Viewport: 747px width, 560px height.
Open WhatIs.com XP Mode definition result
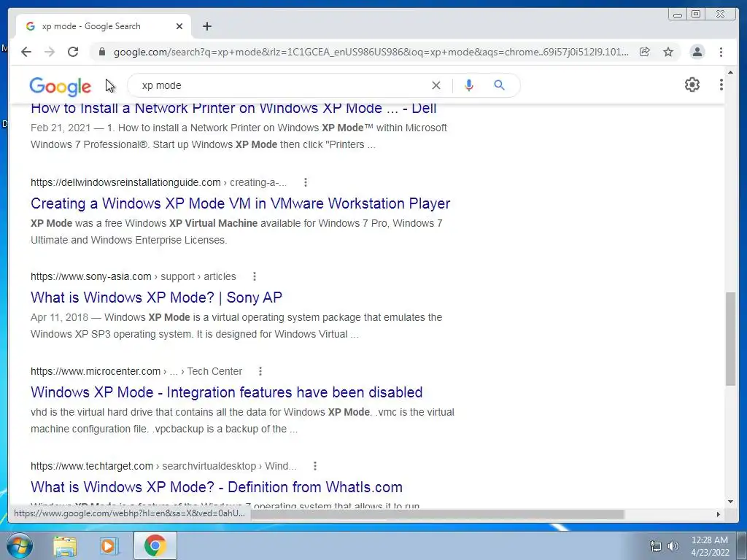pyautogui.click(x=216, y=487)
